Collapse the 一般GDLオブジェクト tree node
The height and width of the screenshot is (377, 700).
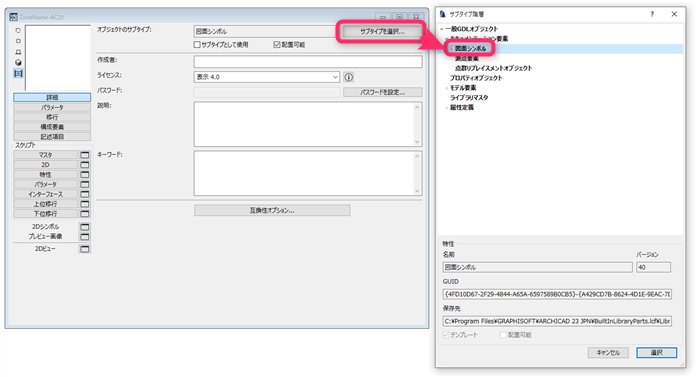click(442, 29)
